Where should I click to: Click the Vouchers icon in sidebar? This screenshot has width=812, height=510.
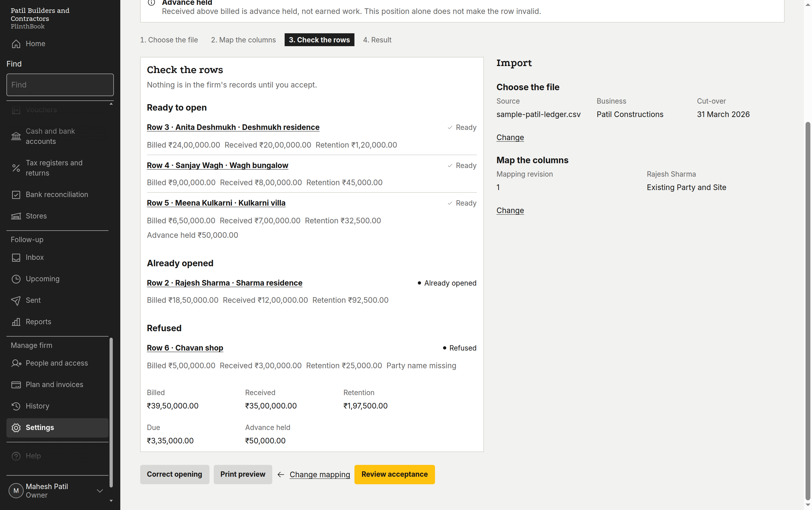point(16,110)
